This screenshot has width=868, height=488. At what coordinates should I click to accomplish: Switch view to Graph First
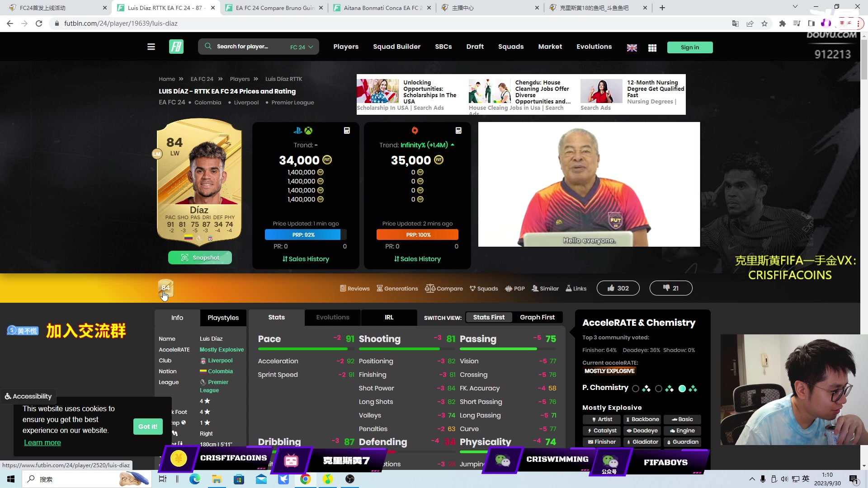(537, 317)
